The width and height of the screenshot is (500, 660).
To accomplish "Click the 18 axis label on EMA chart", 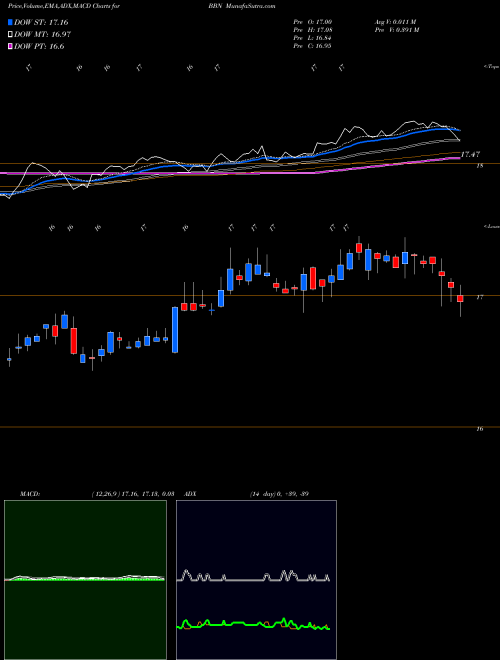I will pyautogui.click(x=479, y=166).
